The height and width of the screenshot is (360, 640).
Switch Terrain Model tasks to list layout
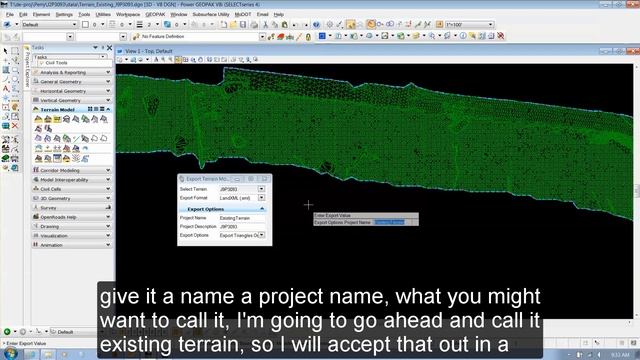(102, 109)
